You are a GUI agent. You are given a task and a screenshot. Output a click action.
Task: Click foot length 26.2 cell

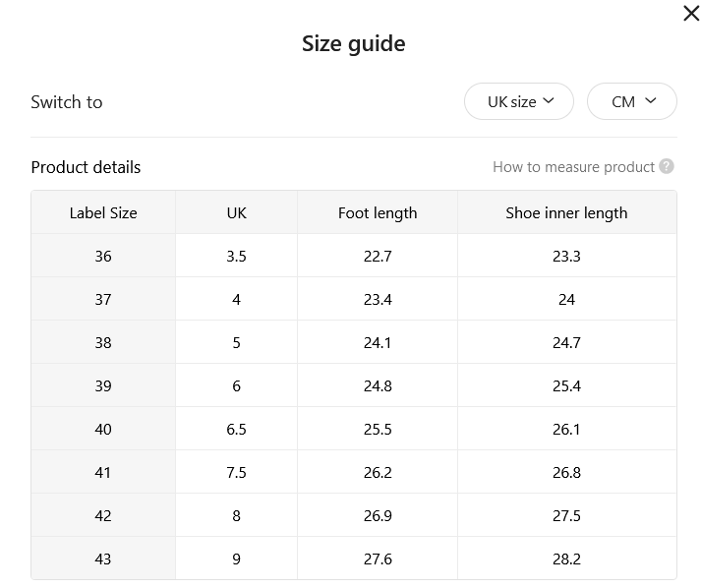pos(378,472)
